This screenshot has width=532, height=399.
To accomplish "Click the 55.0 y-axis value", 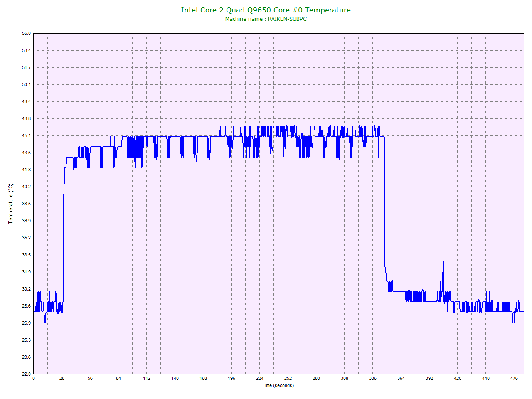I will (x=27, y=33).
